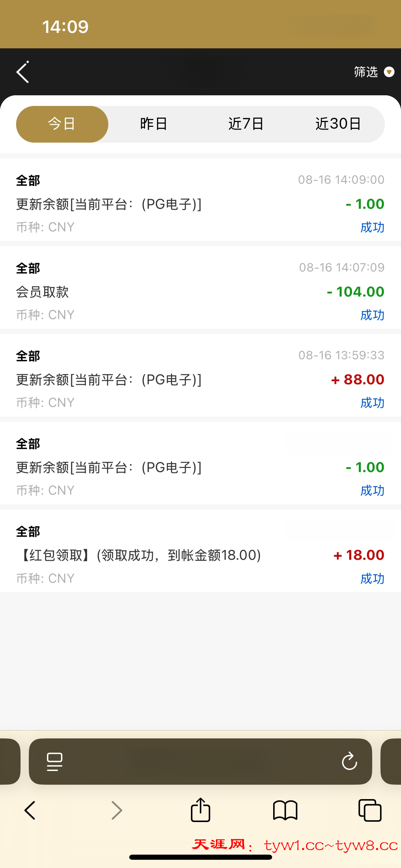Show the 近30日 records tab
Viewport: 401px width, 868px height.
pos(338,124)
